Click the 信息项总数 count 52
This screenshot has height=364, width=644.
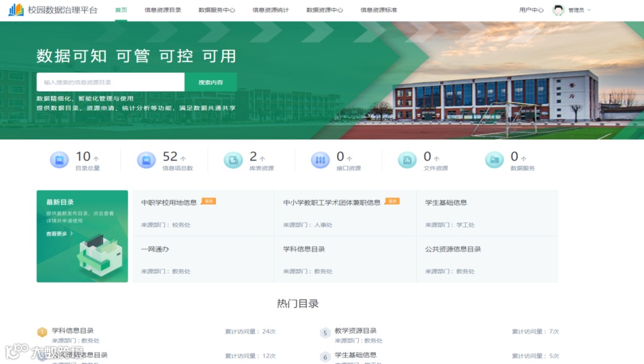pyautogui.click(x=170, y=156)
